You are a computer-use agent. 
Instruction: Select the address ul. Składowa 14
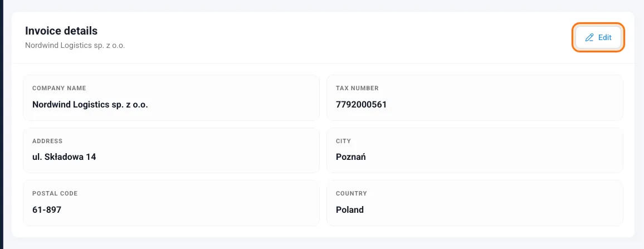coord(64,157)
